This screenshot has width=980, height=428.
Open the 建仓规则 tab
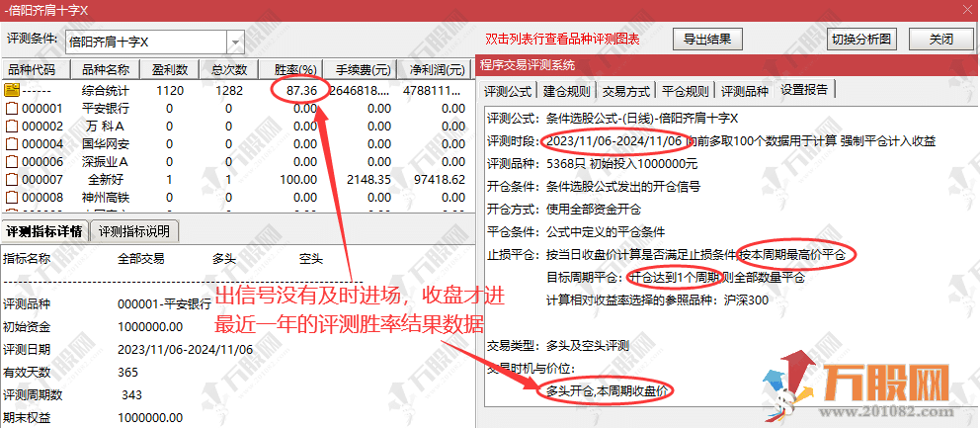click(x=567, y=91)
